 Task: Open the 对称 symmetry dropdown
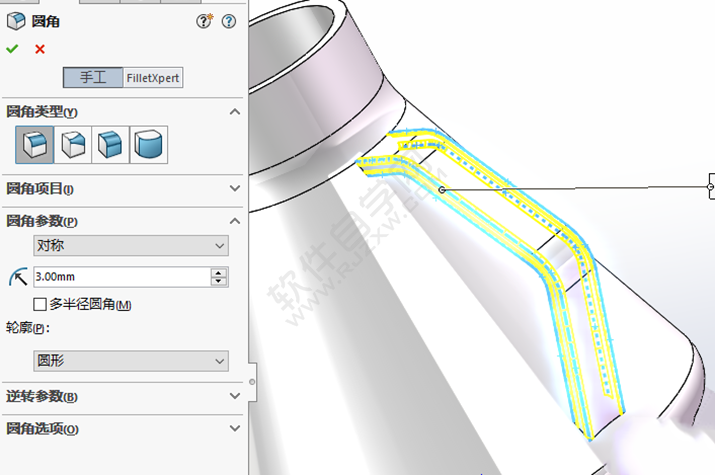pos(131,246)
